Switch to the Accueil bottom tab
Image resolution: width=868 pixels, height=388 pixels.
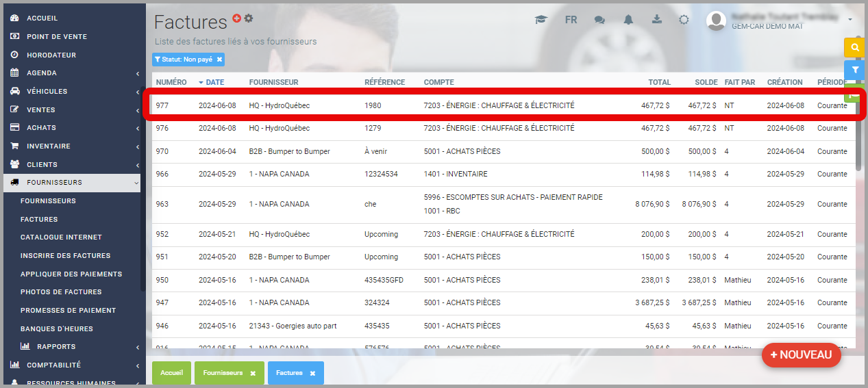171,373
